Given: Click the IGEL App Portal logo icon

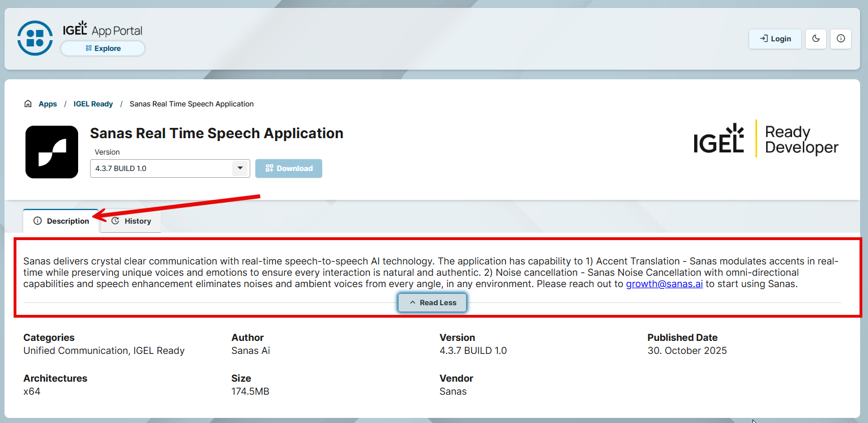Looking at the screenshot, I should click(x=35, y=38).
